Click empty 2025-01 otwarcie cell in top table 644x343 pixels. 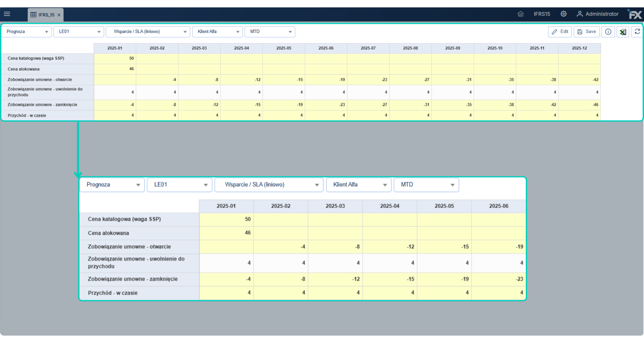pos(115,80)
